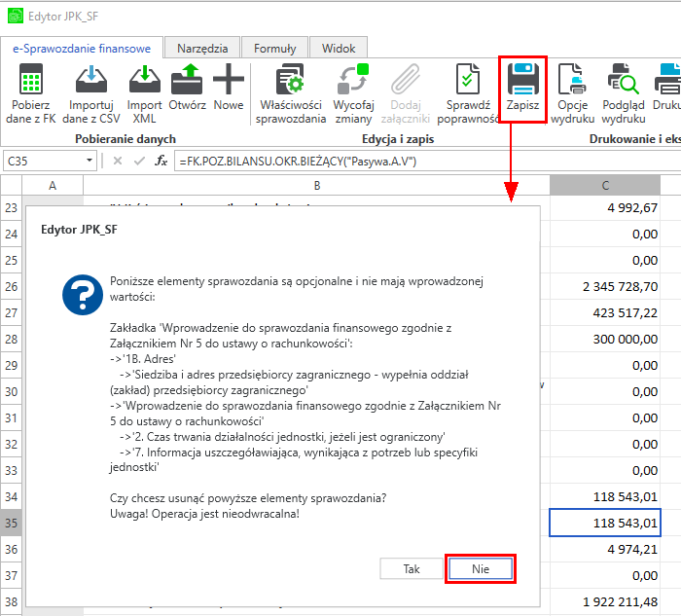Open Podgląd wydruku print preview
This screenshot has width=681, height=616.
click(x=623, y=81)
